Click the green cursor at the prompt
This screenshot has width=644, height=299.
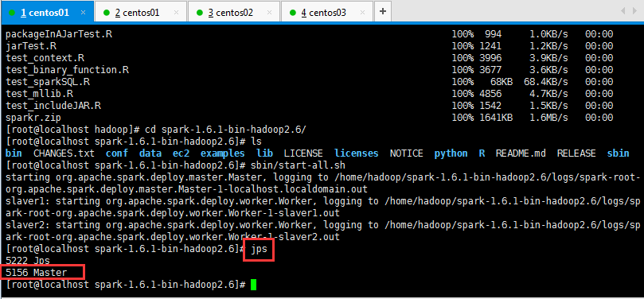coord(253,285)
